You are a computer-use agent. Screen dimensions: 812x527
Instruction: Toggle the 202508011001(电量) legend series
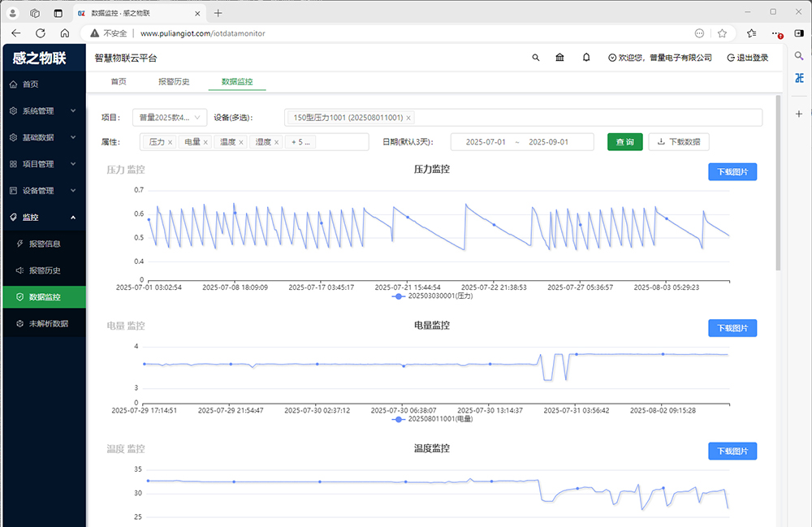click(433, 419)
